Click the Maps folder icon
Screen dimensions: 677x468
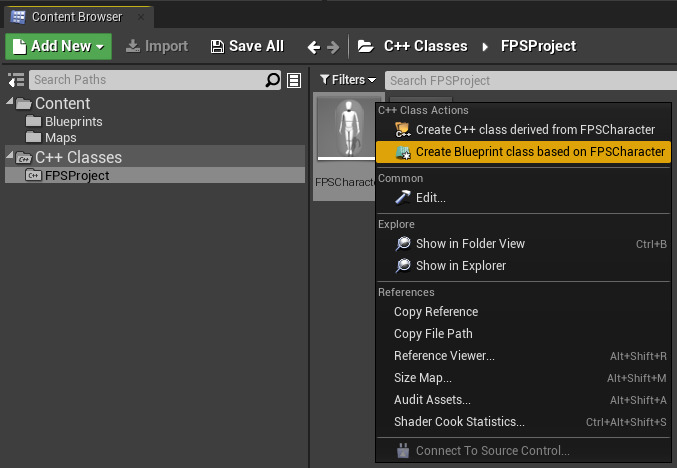pos(34,137)
